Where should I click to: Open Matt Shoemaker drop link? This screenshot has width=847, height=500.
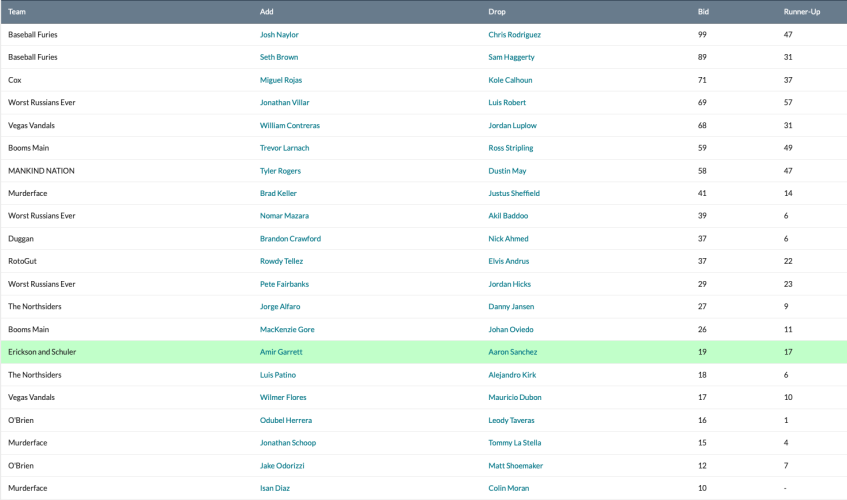515,465
